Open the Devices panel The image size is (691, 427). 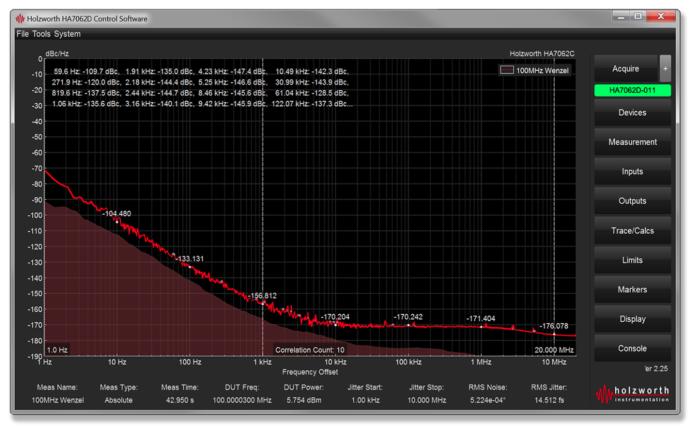point(632,113)
